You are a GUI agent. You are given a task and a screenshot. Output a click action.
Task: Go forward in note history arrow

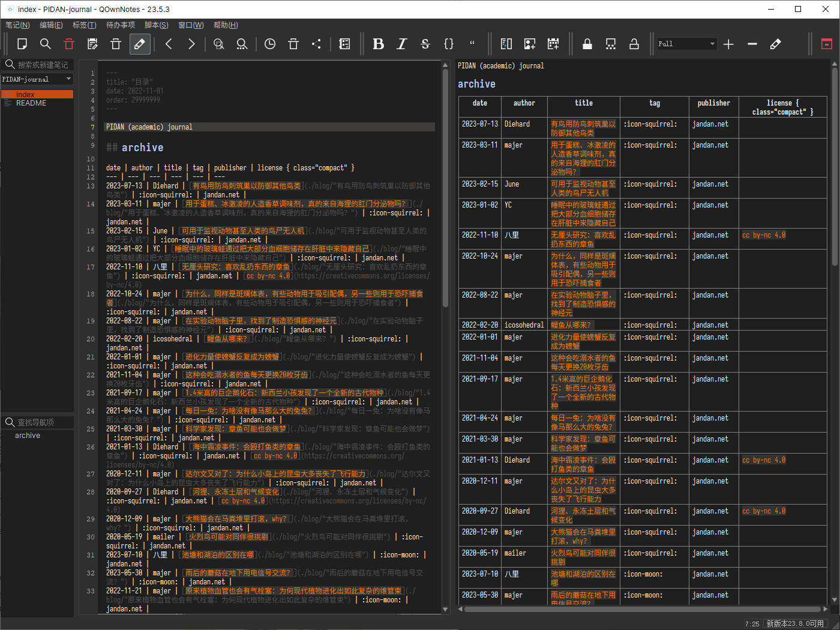coord(191,44)
